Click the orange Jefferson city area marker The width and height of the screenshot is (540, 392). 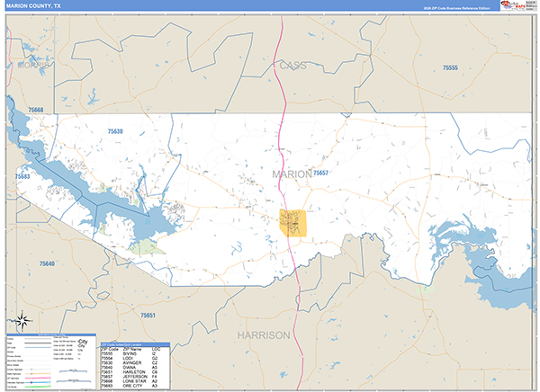293,222
